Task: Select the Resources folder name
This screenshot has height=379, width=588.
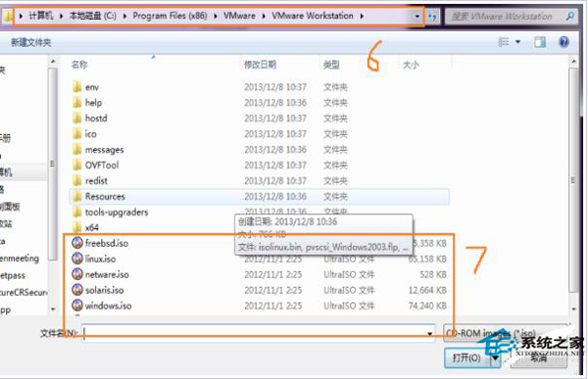Action: 105,196
